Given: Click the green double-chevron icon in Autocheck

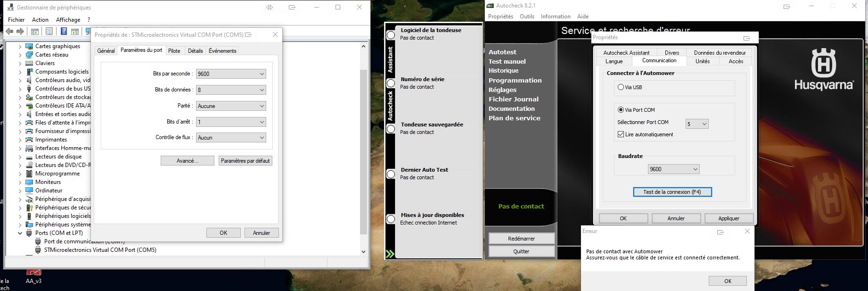Looking at the screenshot, I should pyautogui.click(x=390, y=254).
